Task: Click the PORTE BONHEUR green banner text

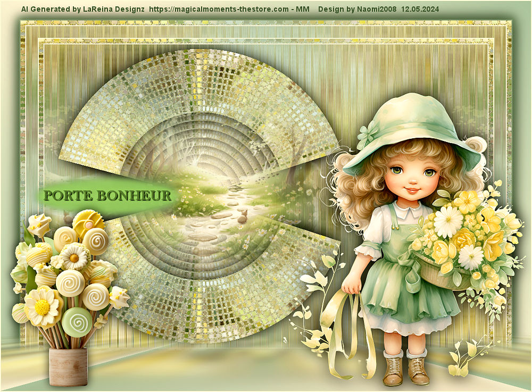Action: (107, 196)
